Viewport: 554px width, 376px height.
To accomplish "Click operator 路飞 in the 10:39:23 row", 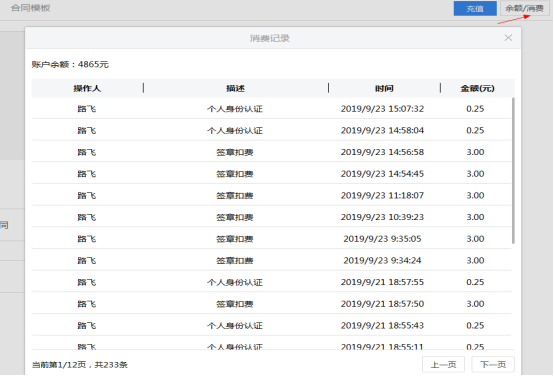I will click(87, 217).
